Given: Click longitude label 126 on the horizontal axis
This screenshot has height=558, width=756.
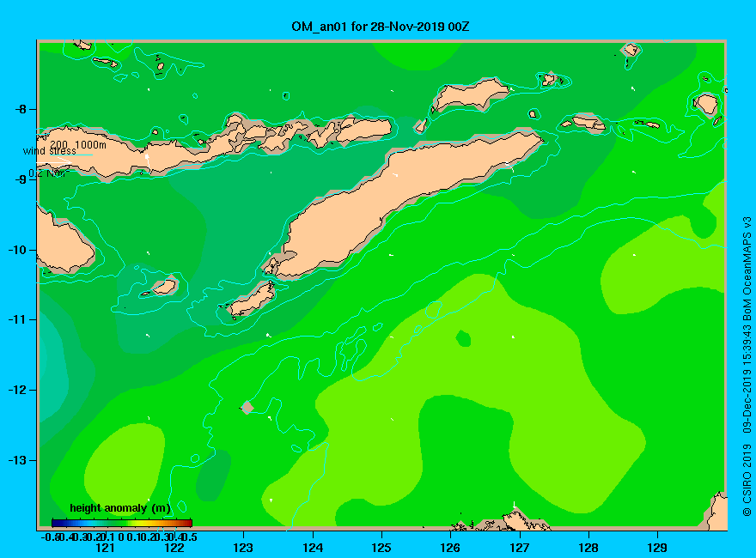Looking at the screenshot, I should [450, 548].
